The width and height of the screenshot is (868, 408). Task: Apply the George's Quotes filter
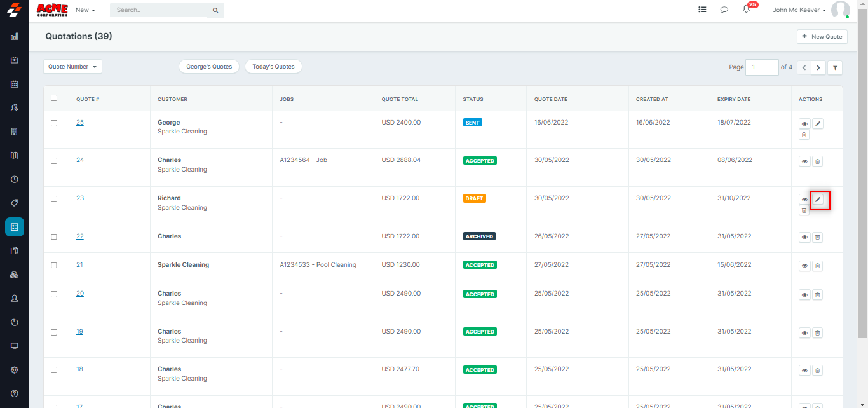click(209, 67)
